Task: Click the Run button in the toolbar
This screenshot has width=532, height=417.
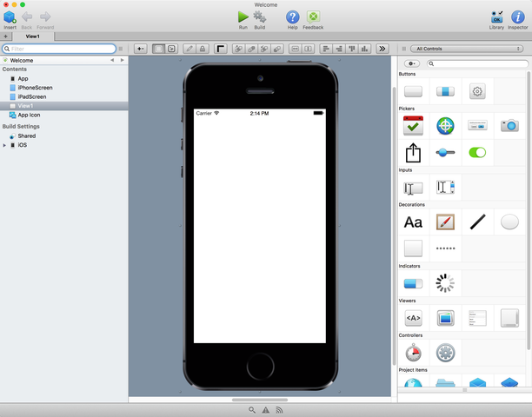Action: [243, 17]
